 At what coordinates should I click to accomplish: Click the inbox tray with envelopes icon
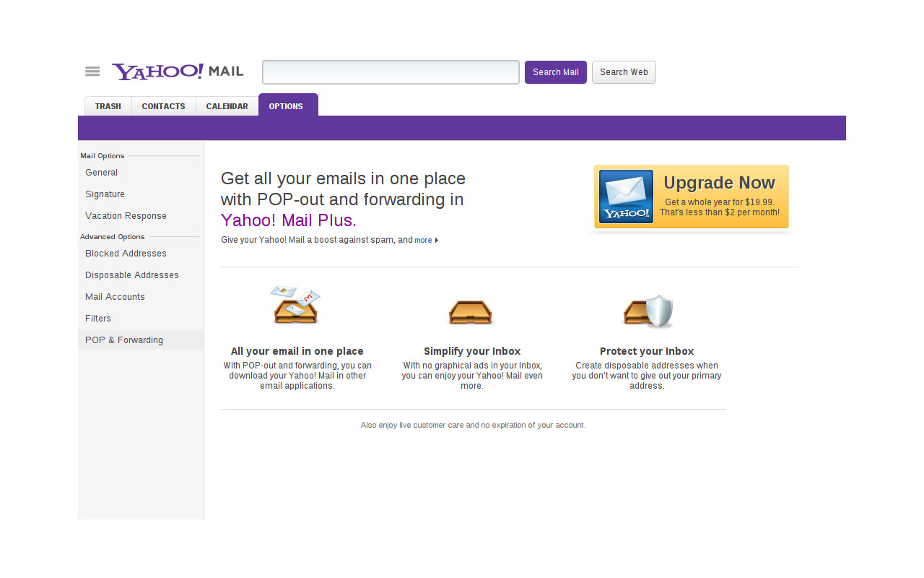[295, 305]
